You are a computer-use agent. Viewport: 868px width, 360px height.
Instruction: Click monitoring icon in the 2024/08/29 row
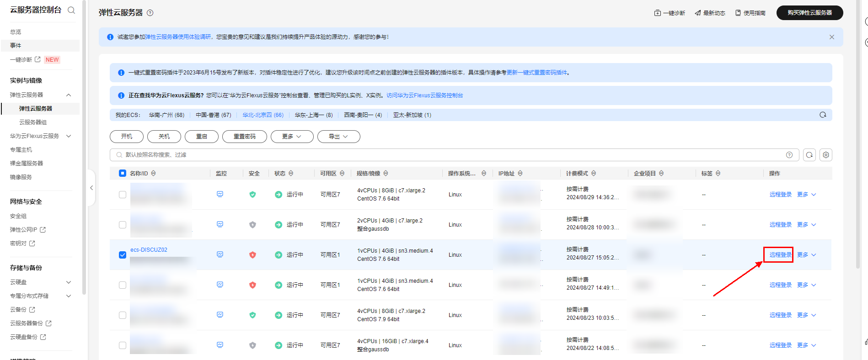[x=220, y=194]
